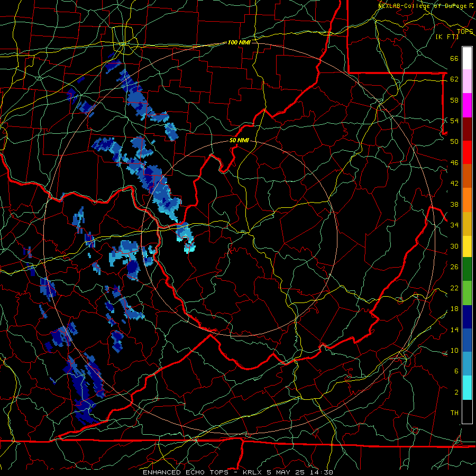Select the '26' scale value
This screenshot has width=476, height=476.
454,267
